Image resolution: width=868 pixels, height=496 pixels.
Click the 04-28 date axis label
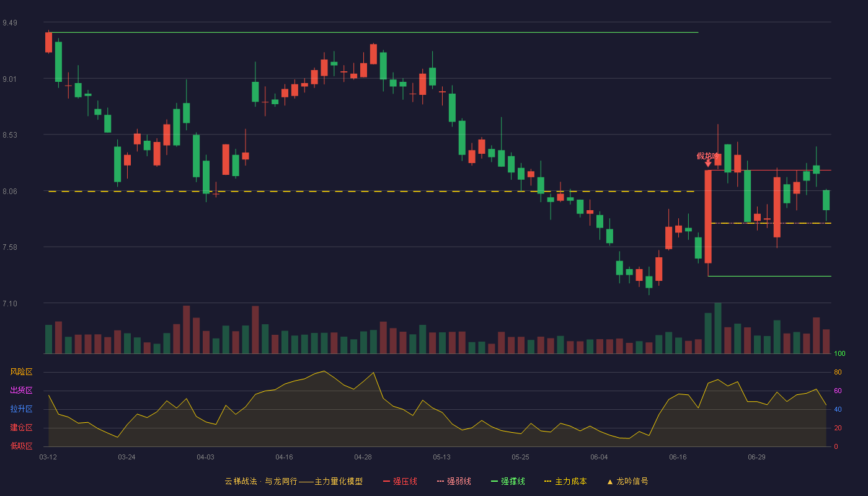click(x=363, y=457)
